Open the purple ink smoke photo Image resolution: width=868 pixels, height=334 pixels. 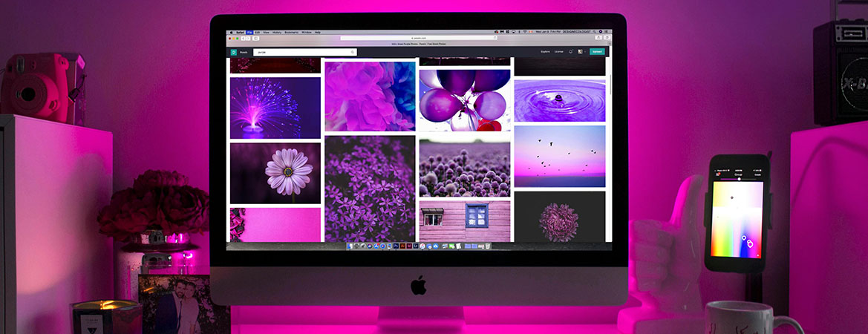(x=370, y=96)
